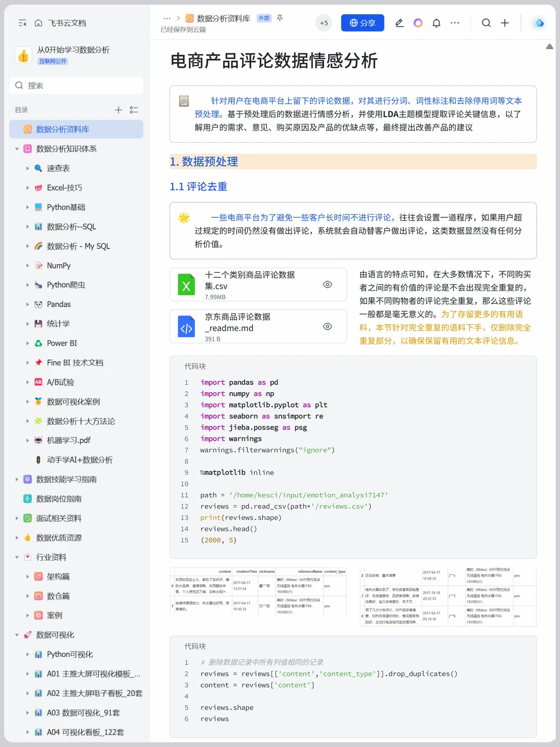The image size is (560, 747).
Task: Create new document with header plus icon
Action: click(505, 23)
